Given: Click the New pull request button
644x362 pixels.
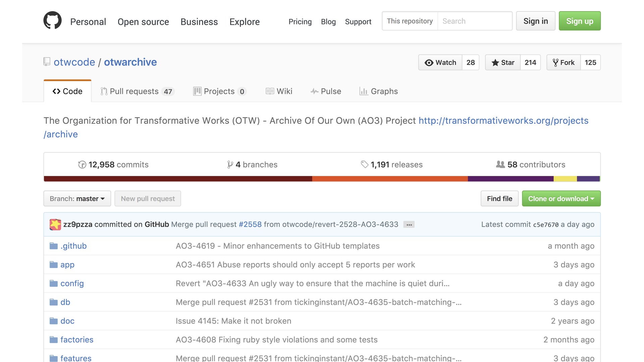Looking at the screenshot, I should (148, 198).
